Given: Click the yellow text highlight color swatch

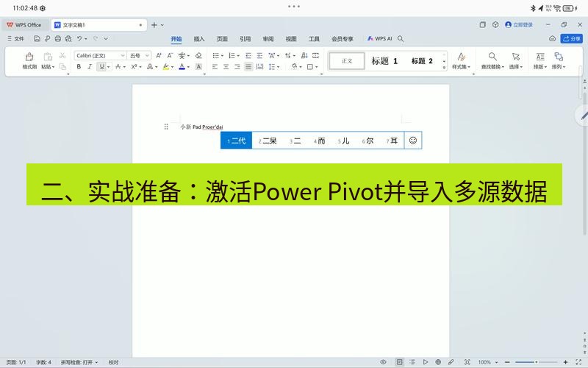Looking at the screenshot, I should click(x=166, y=66).
